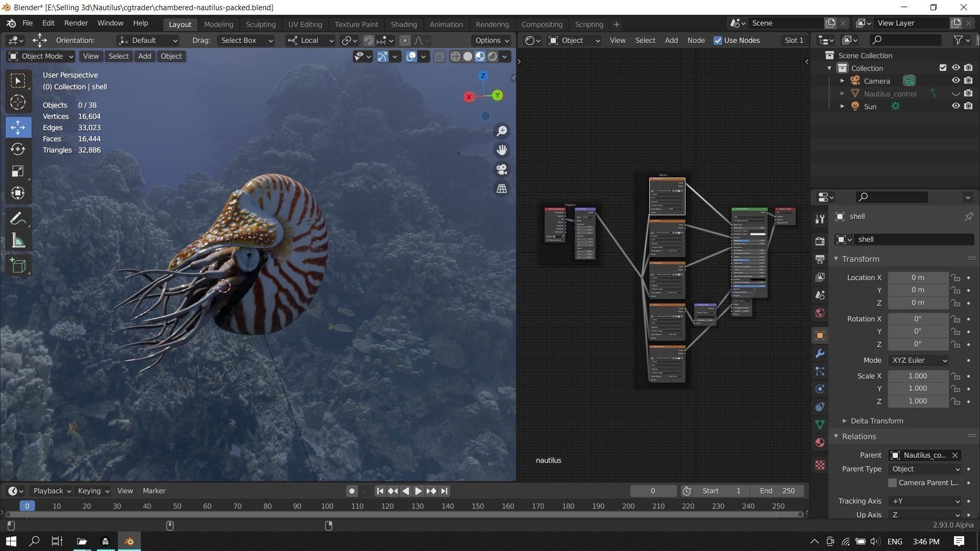Screen dimensions: 980x551
Task: Click the Scale X value field
Action: point(918,376)
